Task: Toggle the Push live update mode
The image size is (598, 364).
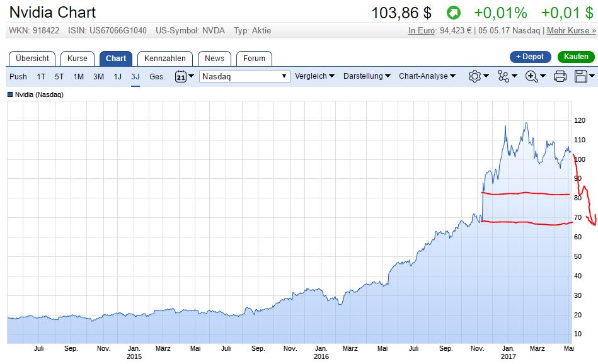Action: pos(18,76)
